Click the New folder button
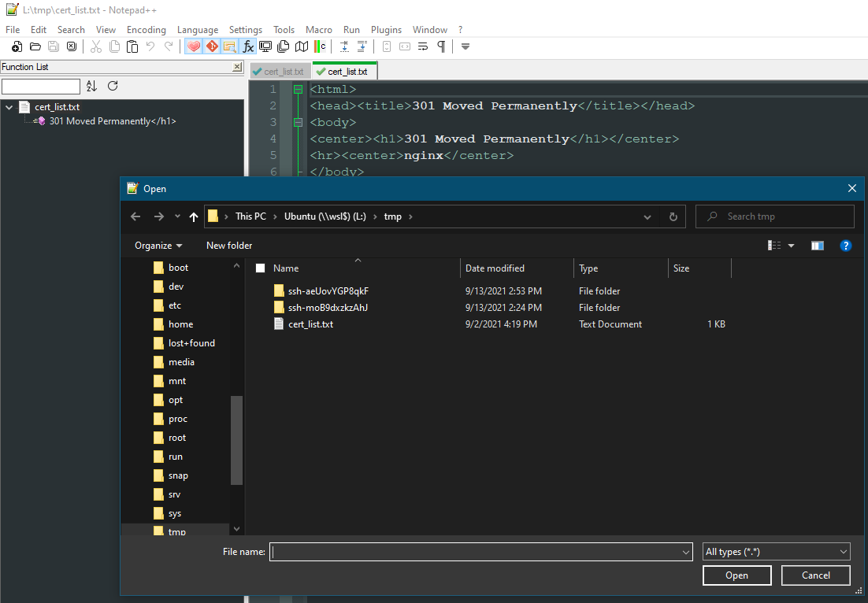The width and height of the screenshot is (868, 603). (x=229, y=246)
